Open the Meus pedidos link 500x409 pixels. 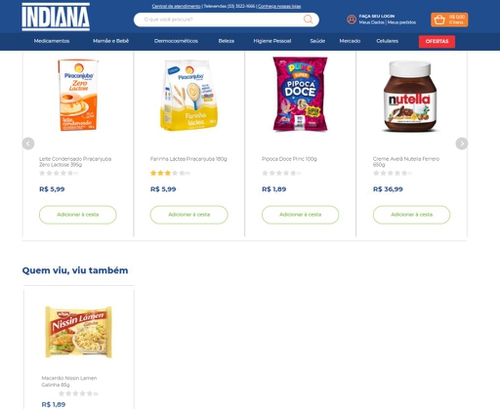tap(402, 22)
